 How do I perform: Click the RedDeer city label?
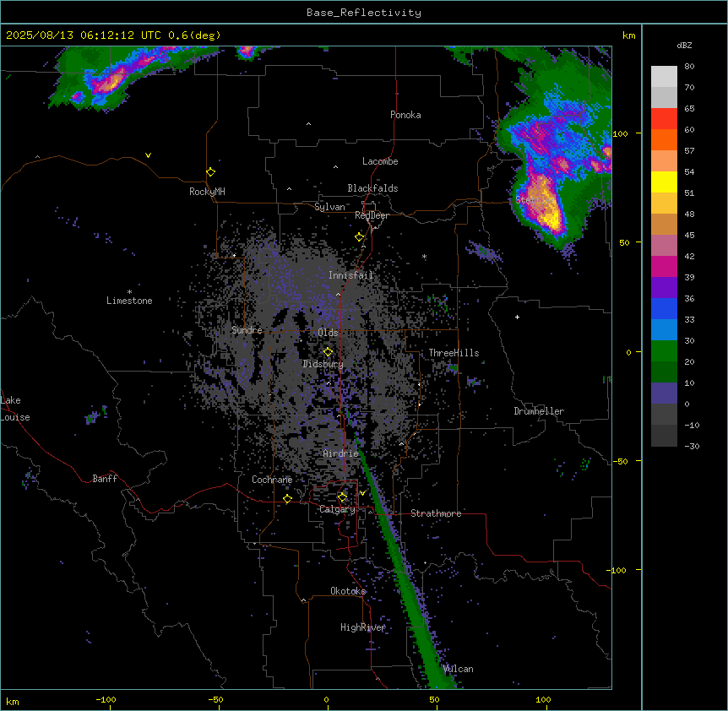(x=372, y=215)
